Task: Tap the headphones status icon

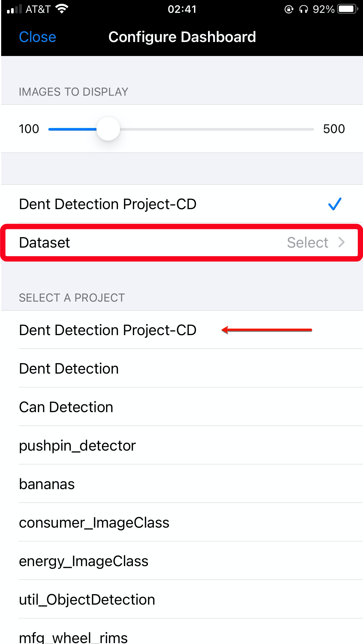Action: [x=304, y=9]
